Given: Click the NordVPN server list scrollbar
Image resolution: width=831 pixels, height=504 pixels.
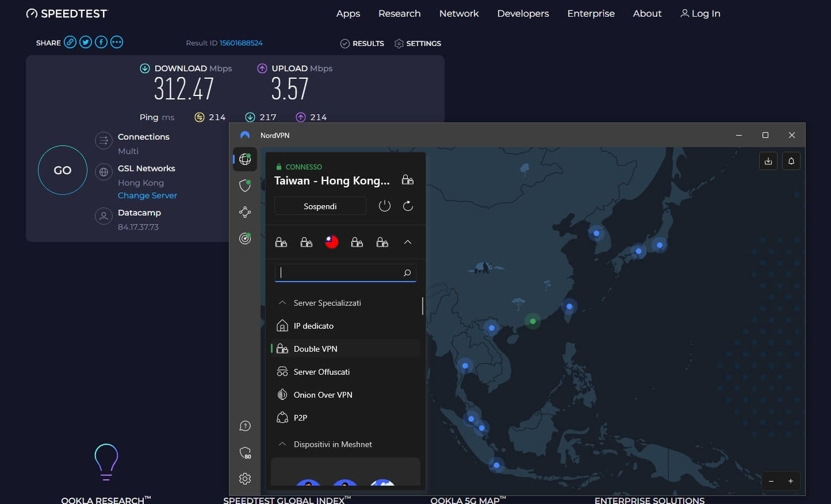Looking at the screenshot, I should click(x=423, y=306).
